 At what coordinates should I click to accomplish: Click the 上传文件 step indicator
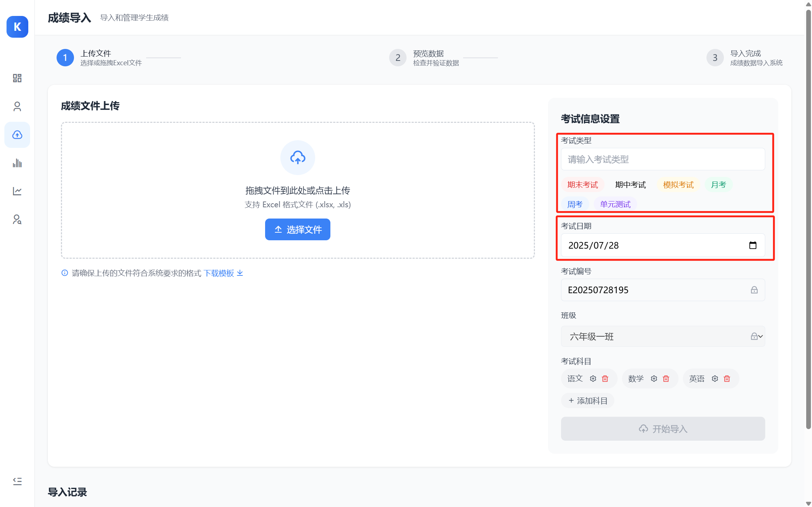(65, 57)
